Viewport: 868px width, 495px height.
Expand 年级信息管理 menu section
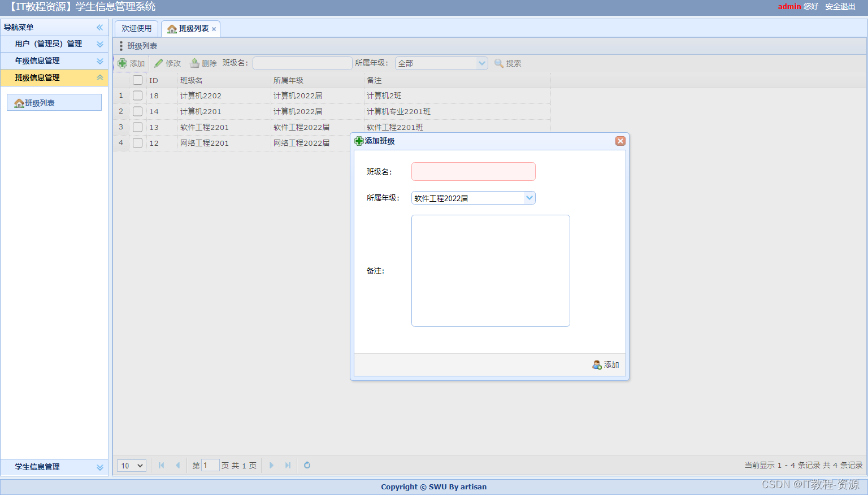[54, 61]
